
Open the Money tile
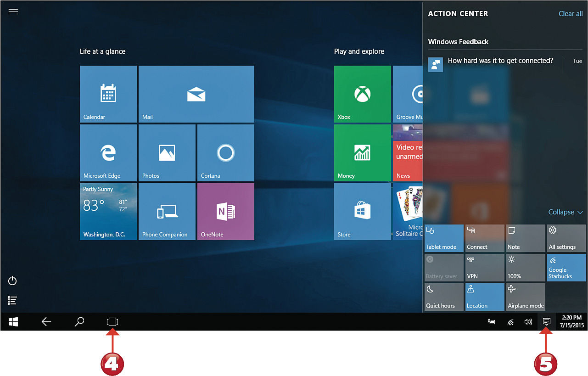tap(363, 153)
